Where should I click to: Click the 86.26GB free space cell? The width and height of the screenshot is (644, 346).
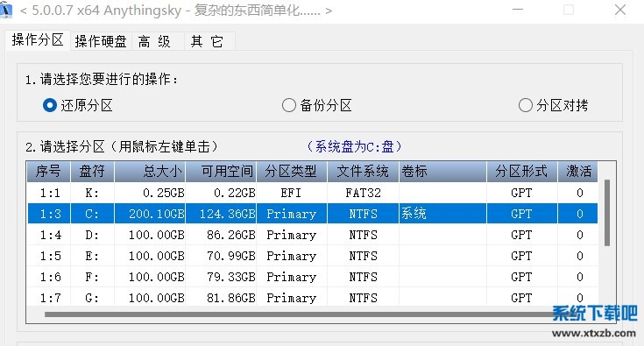tap(221, 235)
